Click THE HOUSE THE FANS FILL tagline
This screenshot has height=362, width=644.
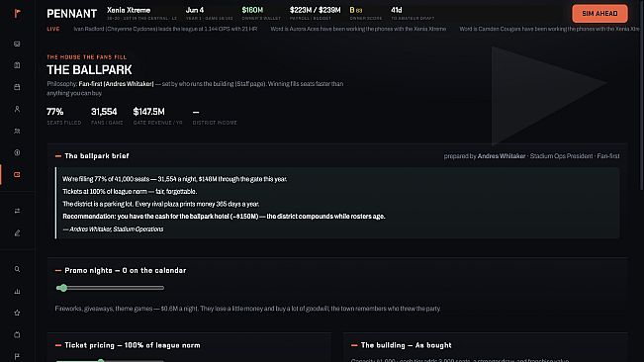pyautogui.click(x=87, y=57)
